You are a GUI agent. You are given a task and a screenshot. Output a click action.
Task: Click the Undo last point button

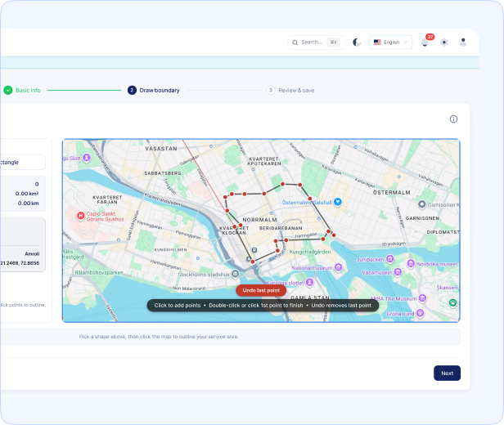click(x=261, y=290)
